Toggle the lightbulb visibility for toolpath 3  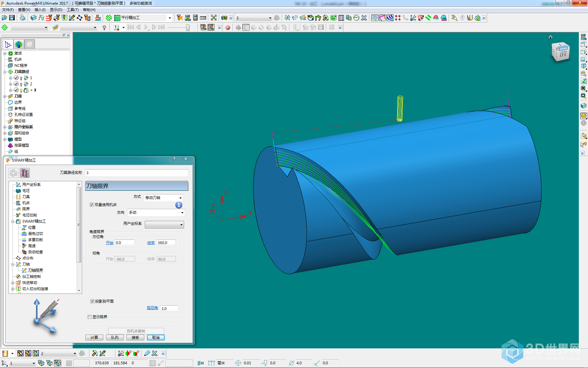(x=21, y=90)
